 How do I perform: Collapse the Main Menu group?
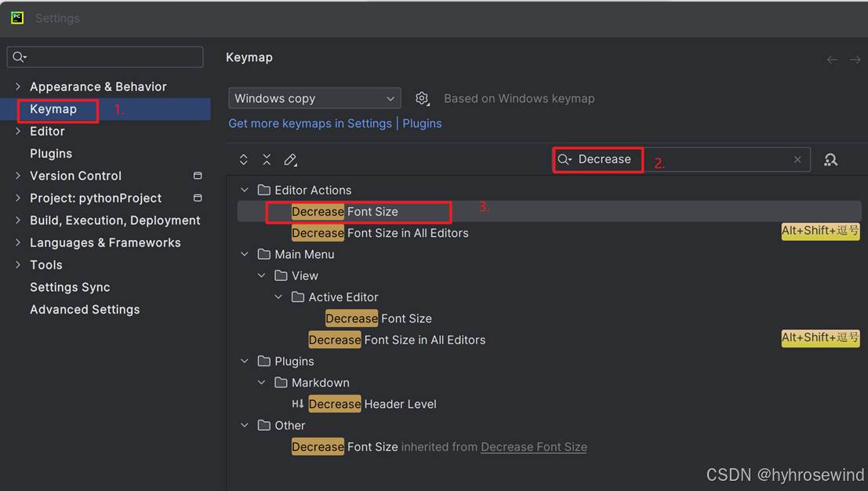point(245,254)
